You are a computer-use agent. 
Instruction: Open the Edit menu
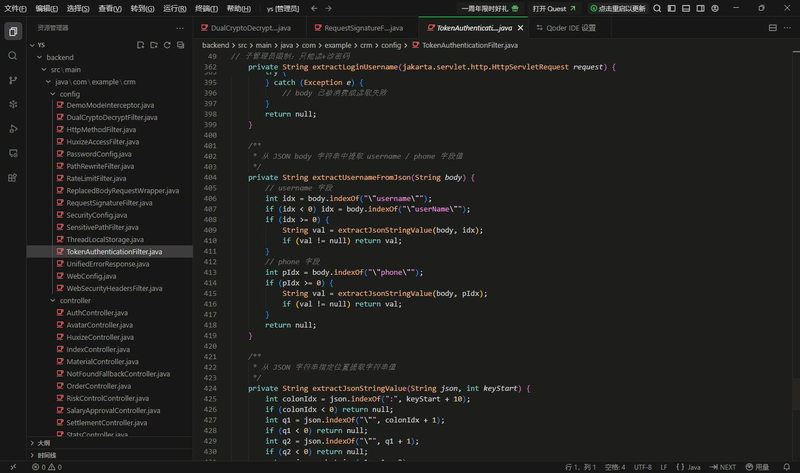(x=46, y=8)
